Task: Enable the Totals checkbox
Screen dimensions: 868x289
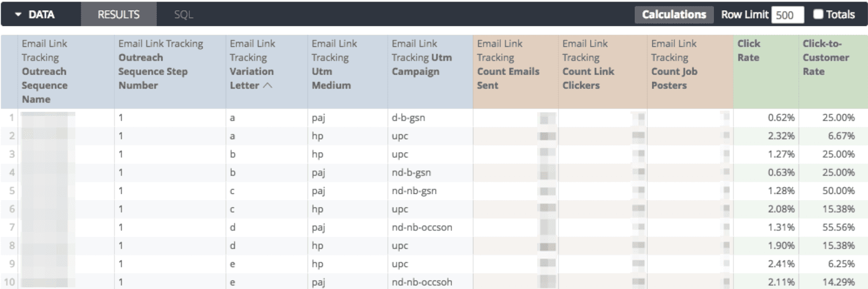Action: [818, 15]
